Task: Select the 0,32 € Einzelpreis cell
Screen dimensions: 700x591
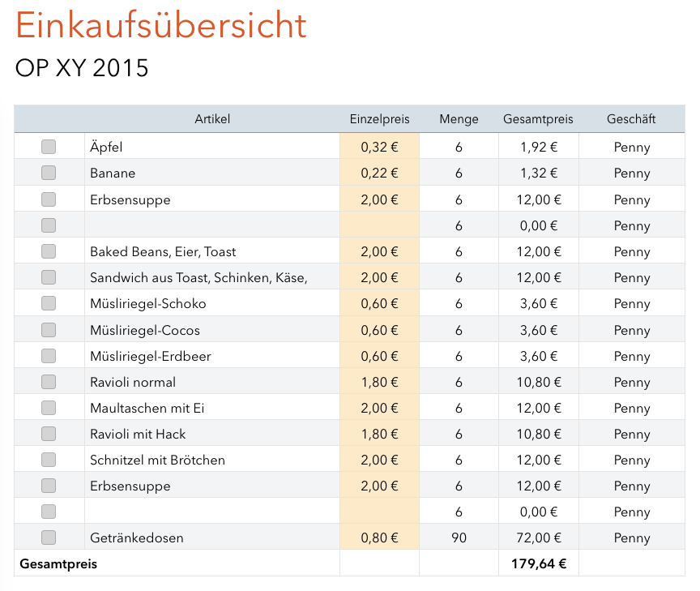Action: [379, 147]
